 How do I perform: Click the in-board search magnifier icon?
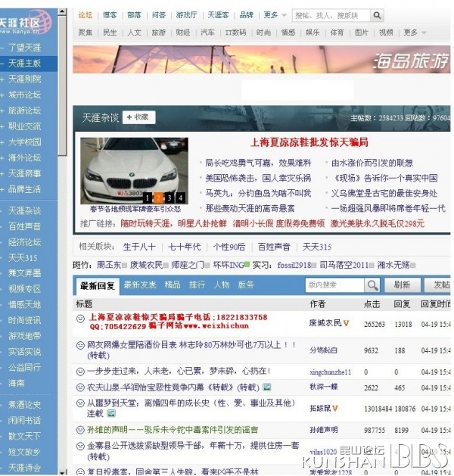coord(372,285)
